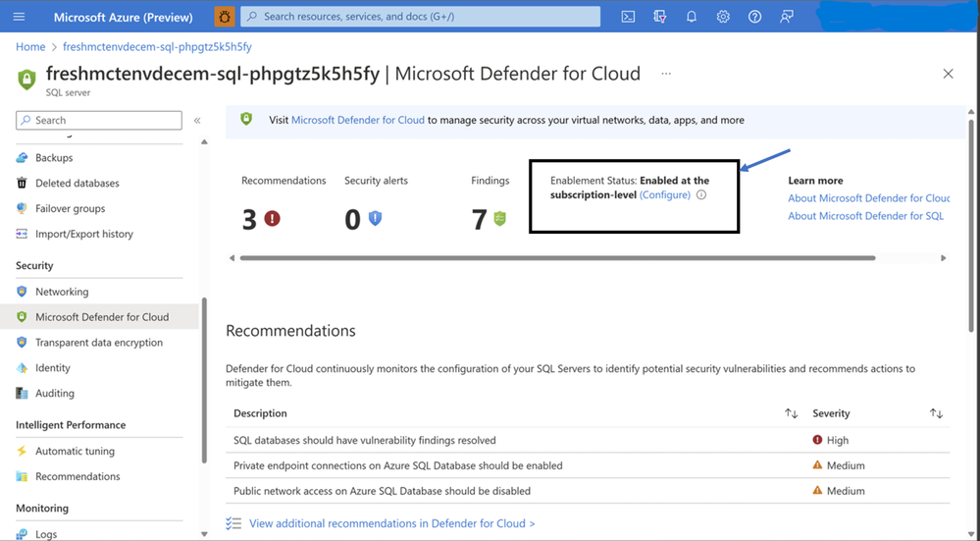Image resolution: width=980 pixels, height=541 pixels.
Task: Click the Identity icon in sidebar
Action: [x=22, y=368]
